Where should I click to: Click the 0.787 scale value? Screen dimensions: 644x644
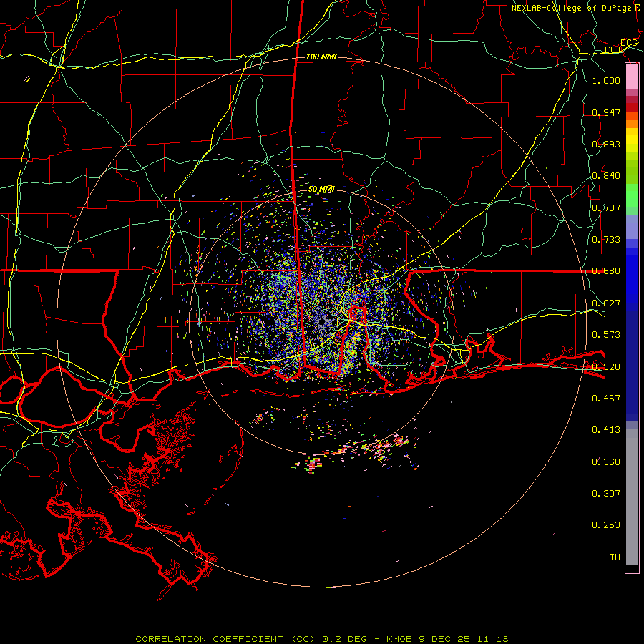[x=606, y=208]
